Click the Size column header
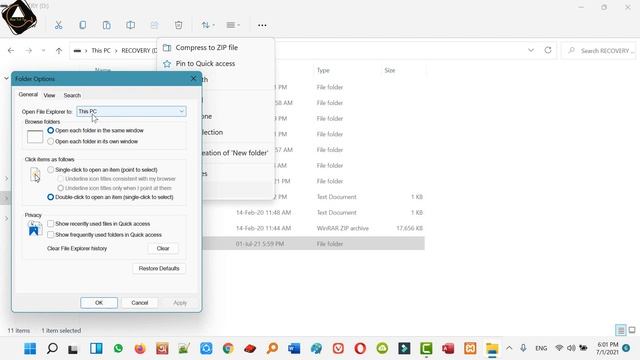The height and width of the screenshot is (360, 640). click(x=390, y=70)
